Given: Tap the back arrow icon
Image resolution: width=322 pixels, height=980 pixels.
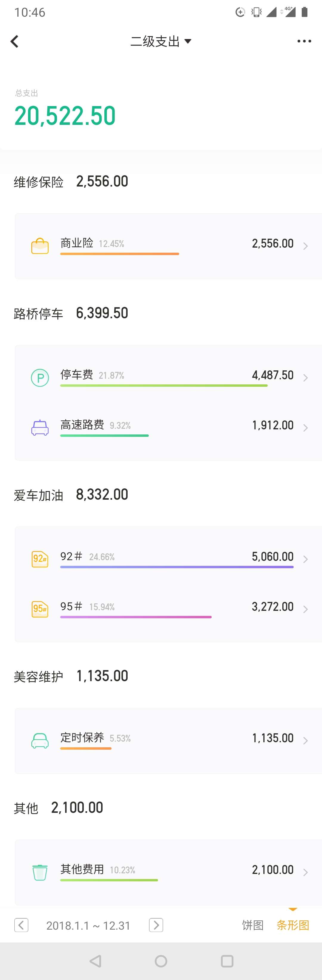Looking at the screenshot, I should pyautogui.click(x=15, y=41).
